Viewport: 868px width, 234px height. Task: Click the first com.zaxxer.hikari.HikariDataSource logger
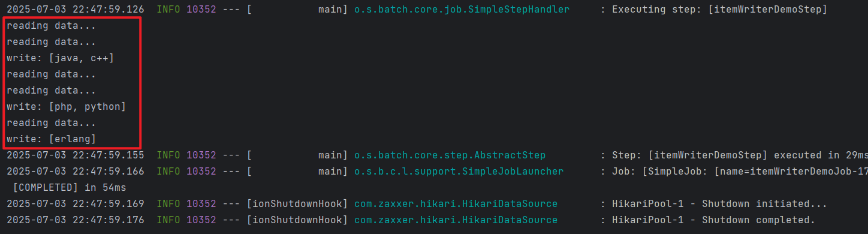[456, 203]
